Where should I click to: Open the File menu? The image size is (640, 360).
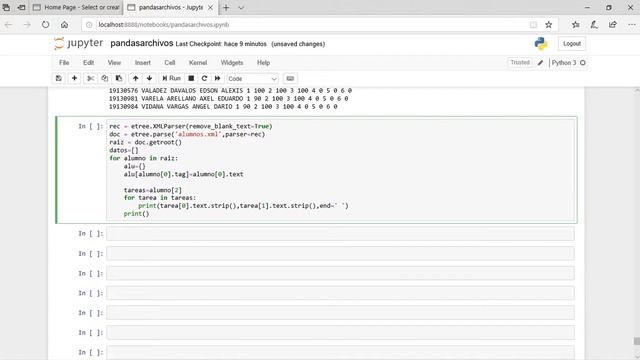coord(64,63)
